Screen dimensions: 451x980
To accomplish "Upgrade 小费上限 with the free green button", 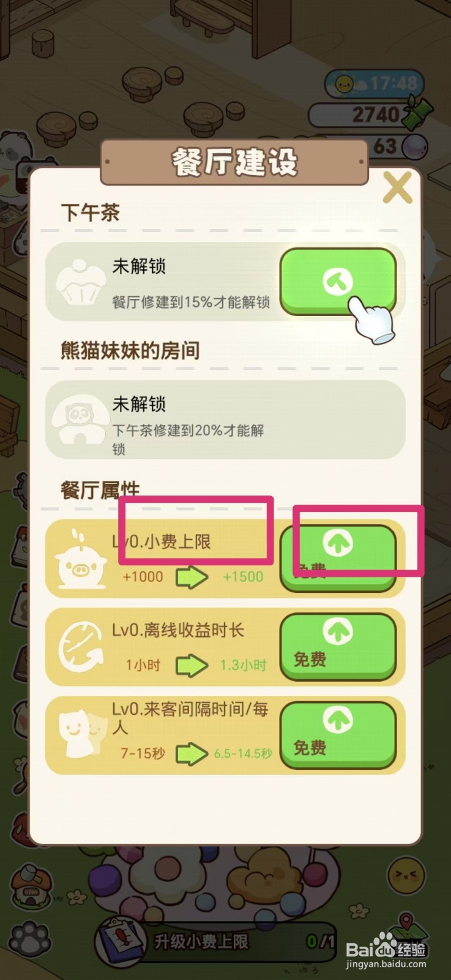I will coord(338,558).
